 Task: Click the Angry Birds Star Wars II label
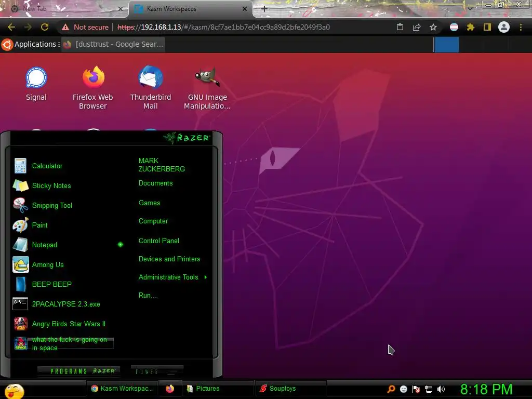pyautogui.click(x=69, y=324)
